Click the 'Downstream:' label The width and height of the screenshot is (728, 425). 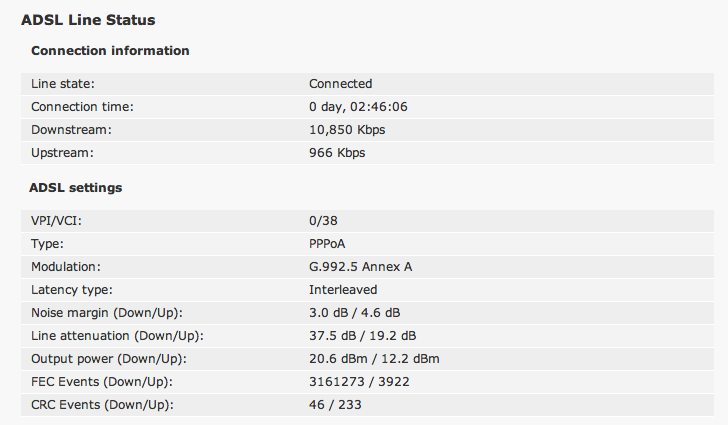(72, 130)
